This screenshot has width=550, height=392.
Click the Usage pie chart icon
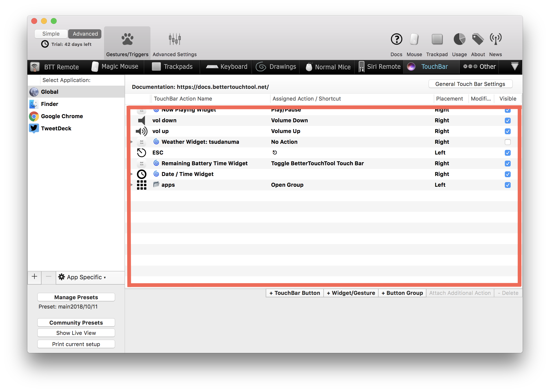pos(459,39)
